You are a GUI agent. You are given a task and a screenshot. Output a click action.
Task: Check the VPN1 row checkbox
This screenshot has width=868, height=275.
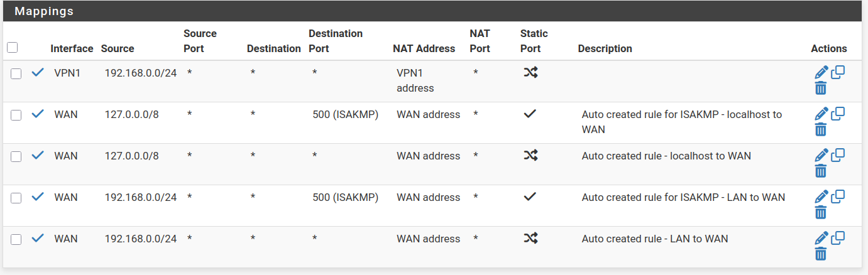coord(16,73)
